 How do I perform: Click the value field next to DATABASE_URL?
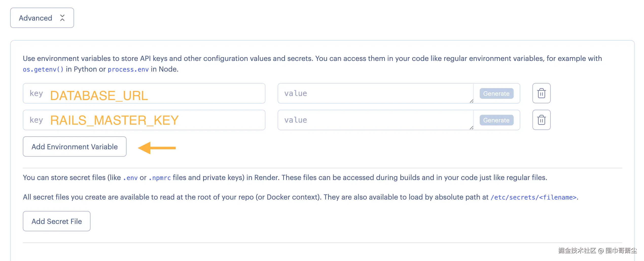[375, 93]
